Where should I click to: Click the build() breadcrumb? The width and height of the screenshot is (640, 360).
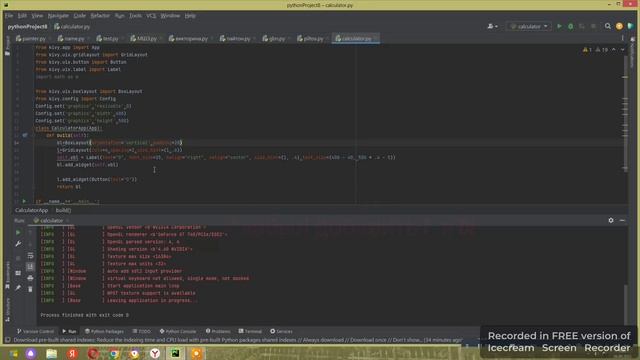point(63,210)
